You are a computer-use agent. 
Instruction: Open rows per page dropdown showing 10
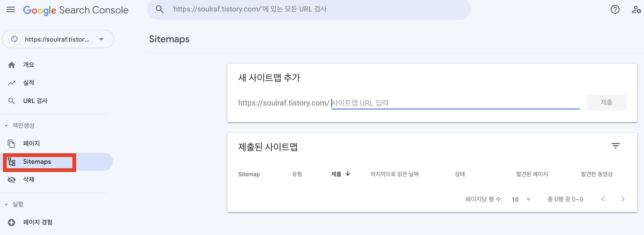521,199
